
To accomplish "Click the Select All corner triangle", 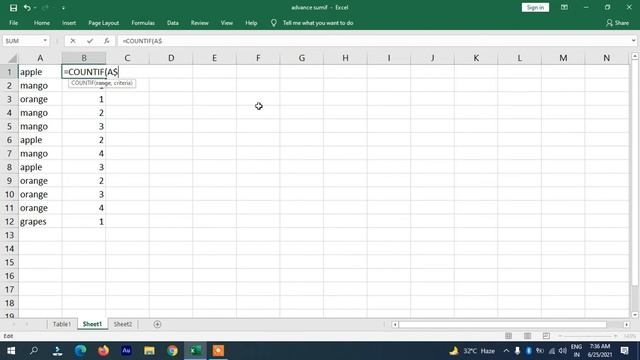I will [12, 58].
